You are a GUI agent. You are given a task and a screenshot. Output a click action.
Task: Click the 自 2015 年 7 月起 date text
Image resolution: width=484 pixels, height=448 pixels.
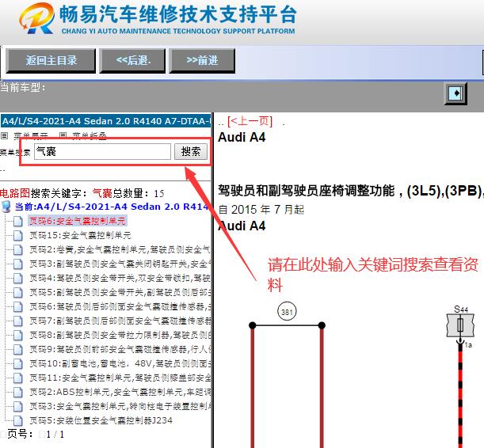[261, 210]
